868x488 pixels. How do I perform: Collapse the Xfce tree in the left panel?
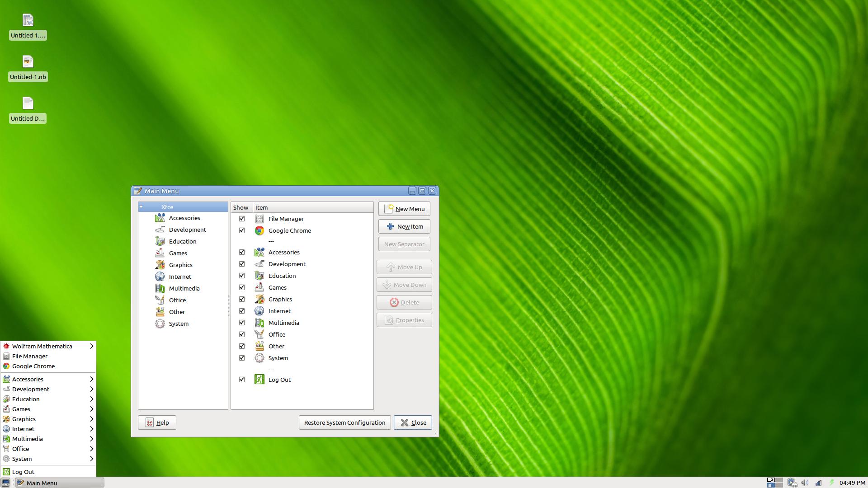pos(142,206)
